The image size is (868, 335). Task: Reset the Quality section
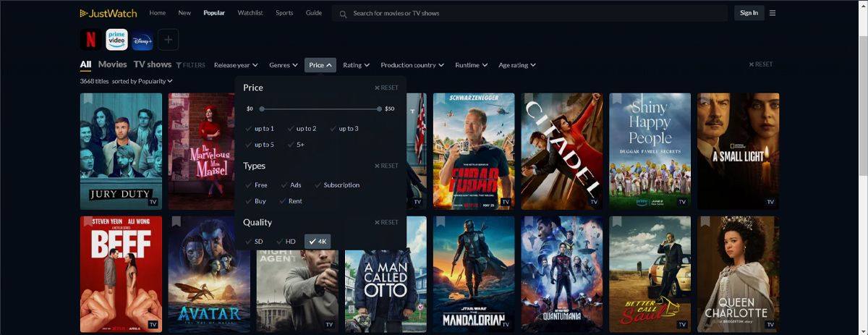(x=386, y=222)
